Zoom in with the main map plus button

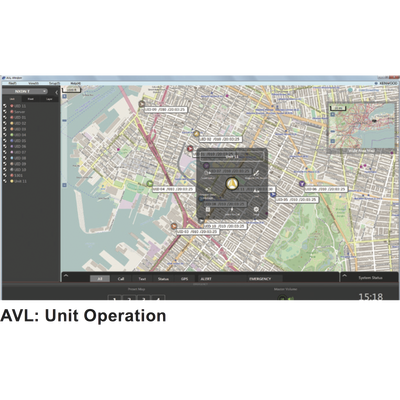(64, 96)
